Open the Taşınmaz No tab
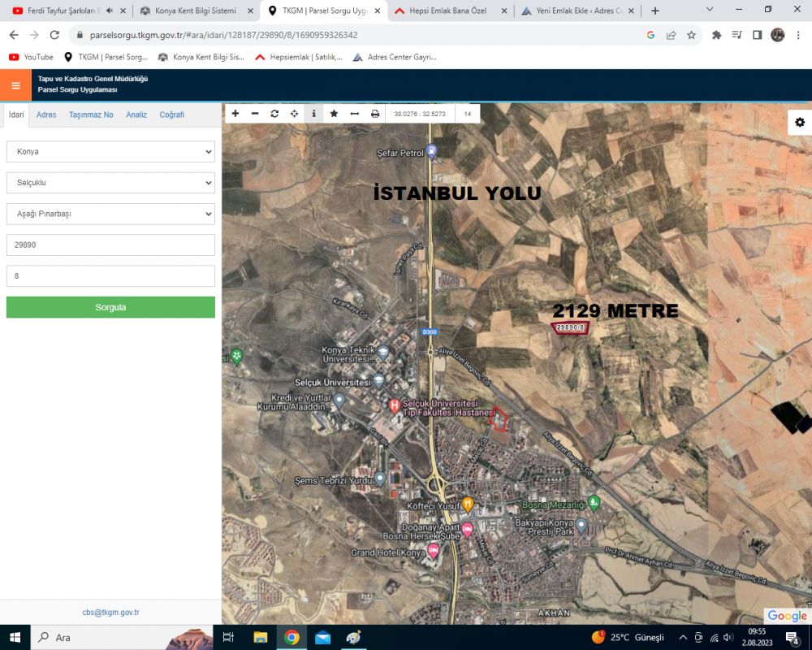The height and width of the screenshot is (650, 812). [x=91, y=115]
